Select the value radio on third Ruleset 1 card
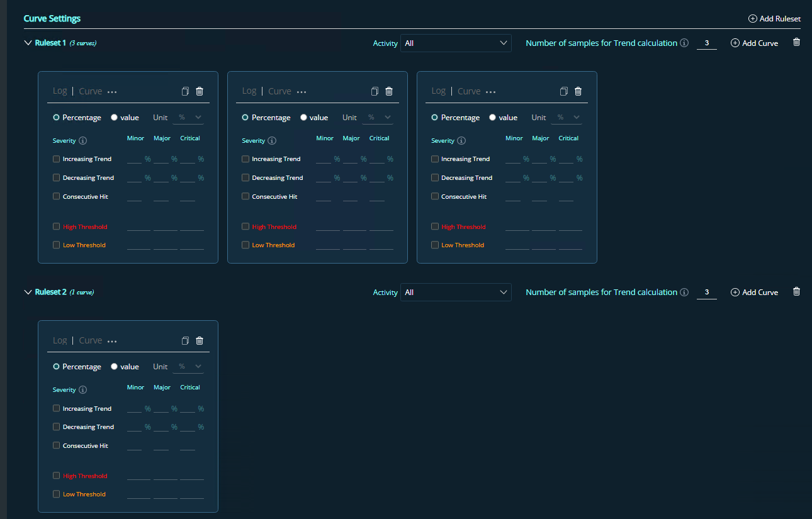 (492, 118)
